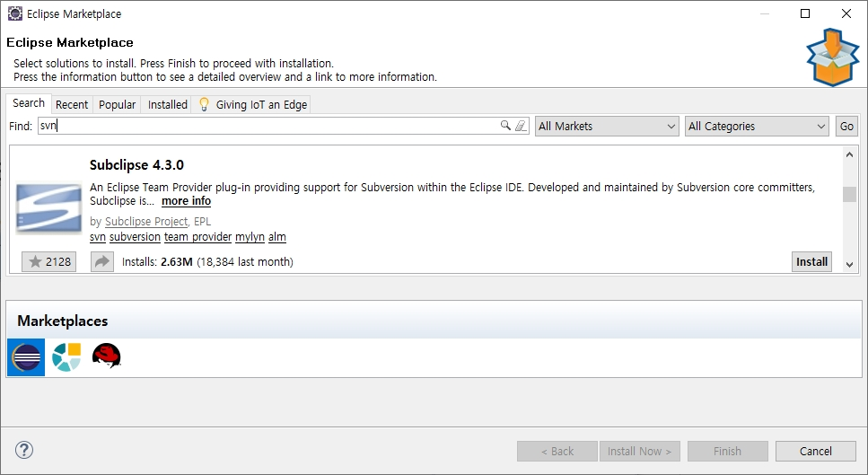Click the results scrollbar up arrow

pos(849,155)
